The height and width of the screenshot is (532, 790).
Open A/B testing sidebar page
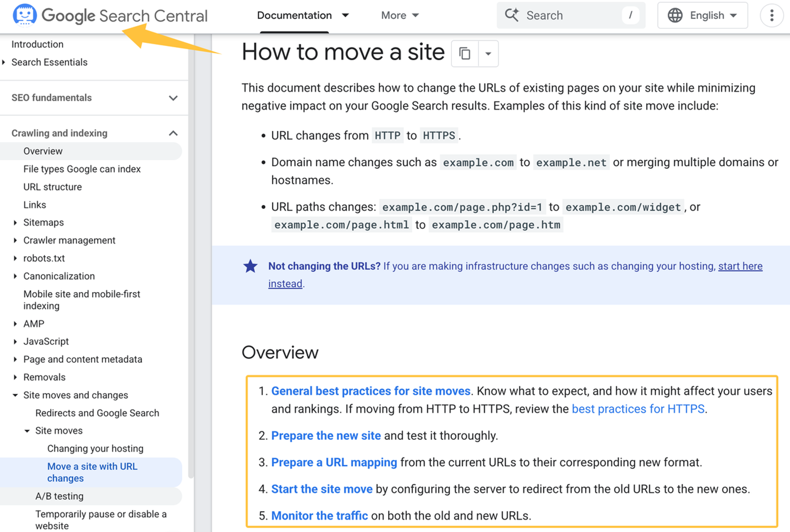coord(59,496)
